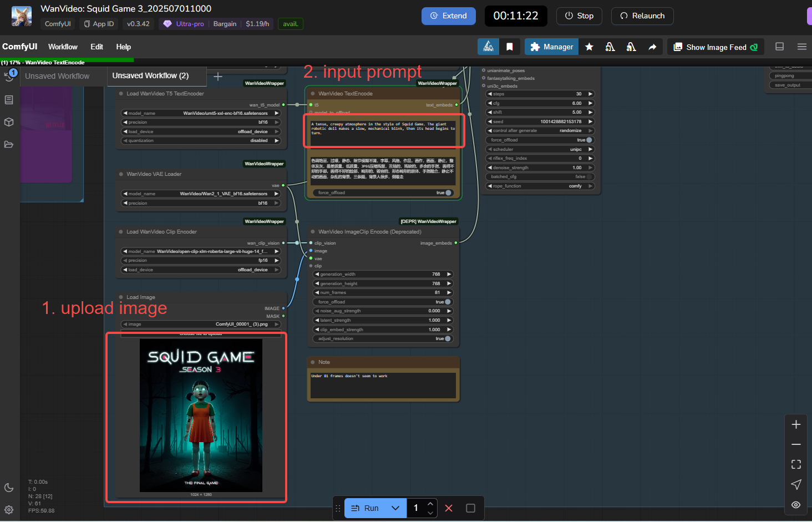
Task: Click the second translate icon before the share arrow
Action: coord(631,47)
